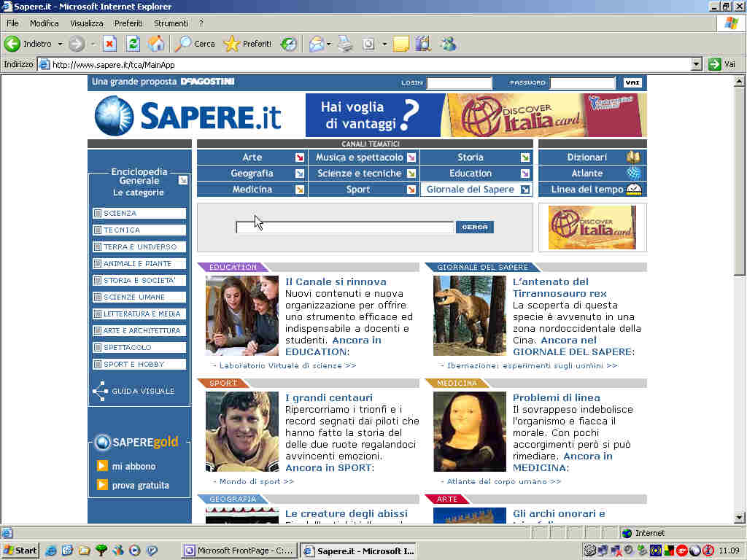This screenshot has height=560, width=747.
Task: Open the Indietro history dropdown arrow
Action: click(x=60, y=44)
